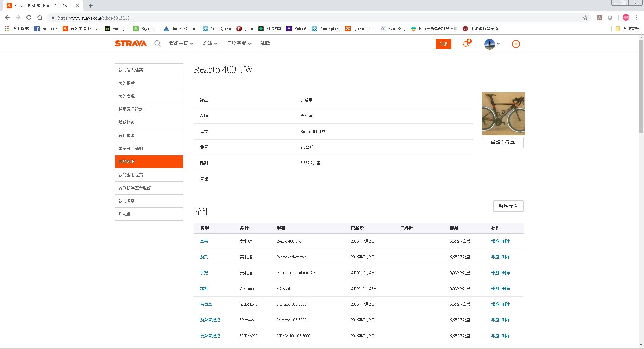Open the 其他書籤 bookmarks folder
The width and height of the screenshot is (644, 349).
click(627, 29)
